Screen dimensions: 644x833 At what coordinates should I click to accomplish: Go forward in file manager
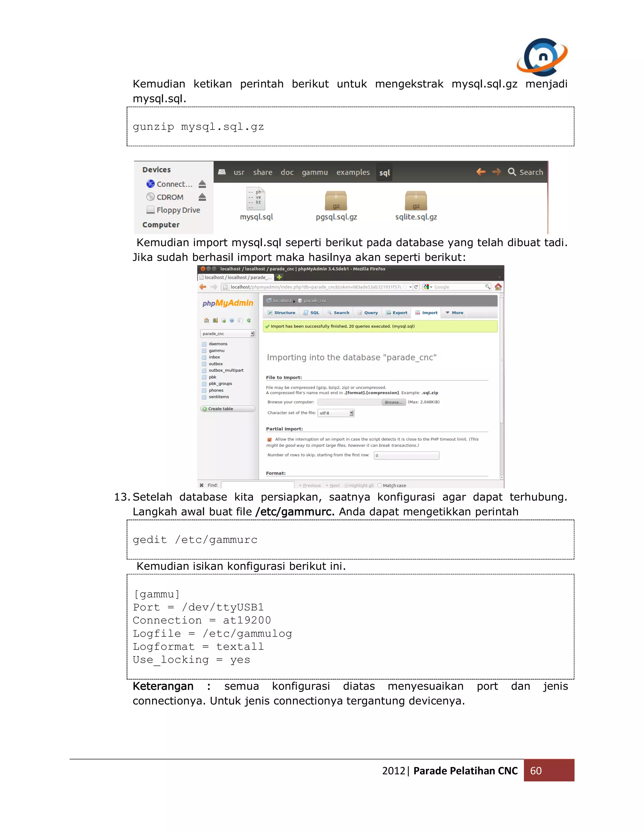pyautogui.click(x=496, y=172)
